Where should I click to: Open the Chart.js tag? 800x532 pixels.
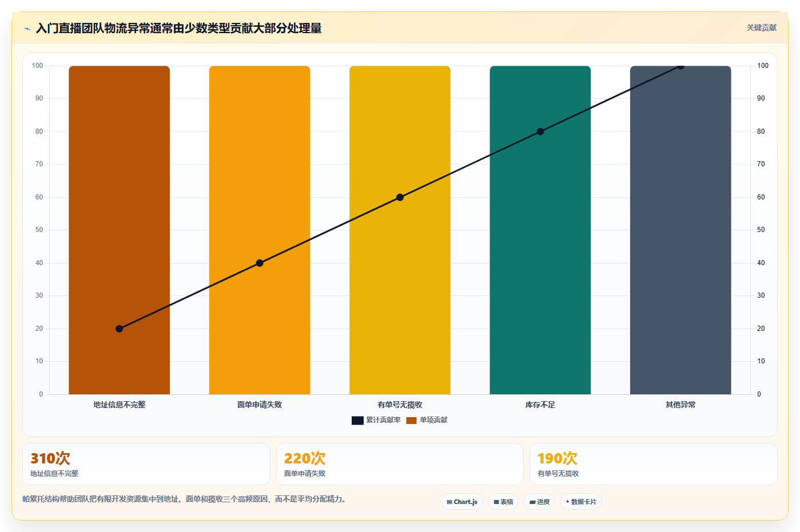[462, 502]
